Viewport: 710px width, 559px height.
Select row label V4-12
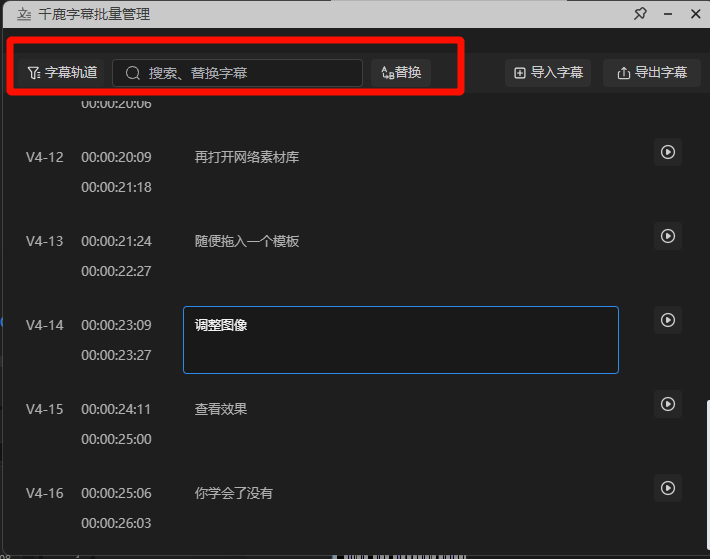tap(44, 157)
